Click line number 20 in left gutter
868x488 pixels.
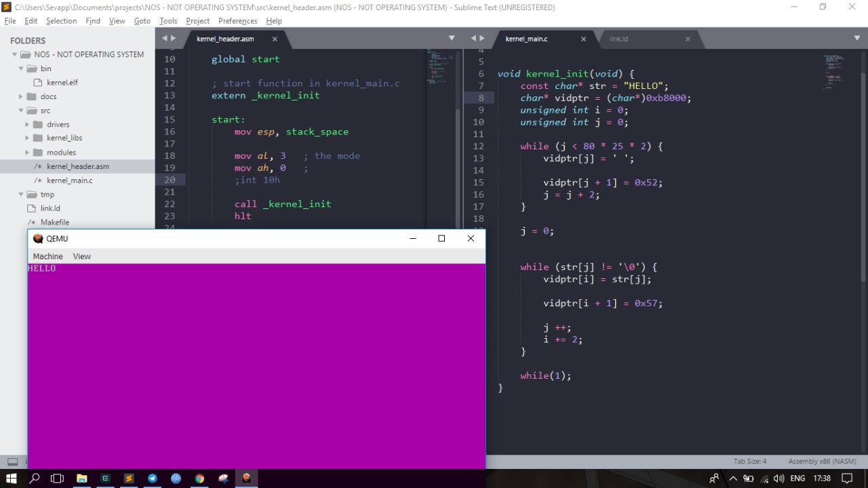point(170,180)
